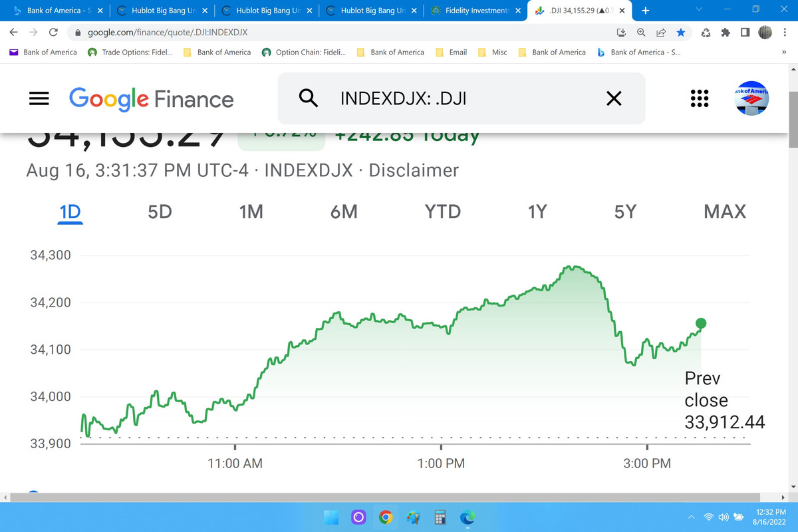Open the Calculator icon in taskbar

coord(440,517)
